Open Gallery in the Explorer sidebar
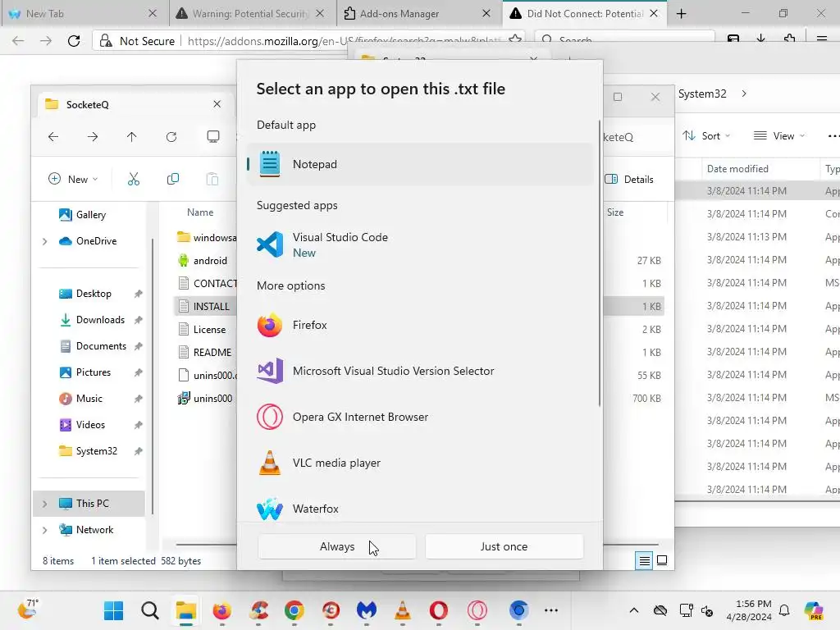Image resolution: width=840 pixels, height=630 pixels. [90, 215]
